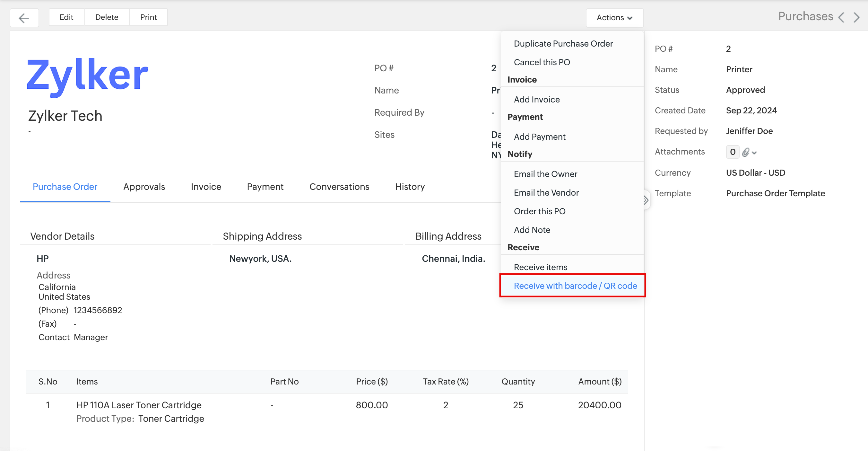
Task: Go to next purchase with right chevron
Action: click(856, 17)
